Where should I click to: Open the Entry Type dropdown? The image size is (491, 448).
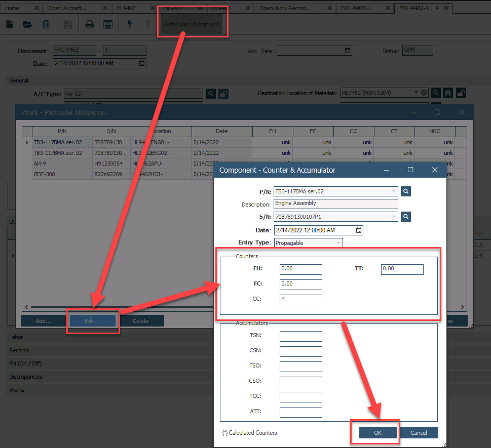pyautogui.click(x=338, y=243)
